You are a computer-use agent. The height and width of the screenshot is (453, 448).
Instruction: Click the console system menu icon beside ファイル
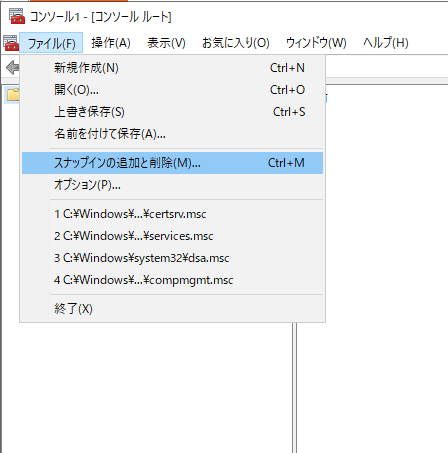pyautogui.click(x=11, y=43)
